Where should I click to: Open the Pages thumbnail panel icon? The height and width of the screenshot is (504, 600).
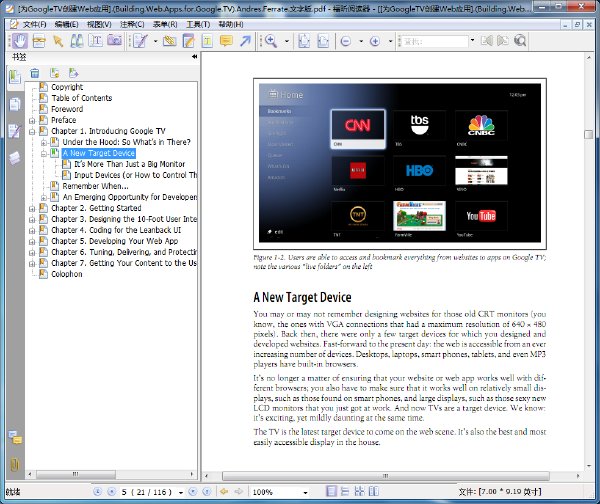[x=15, y=104]
